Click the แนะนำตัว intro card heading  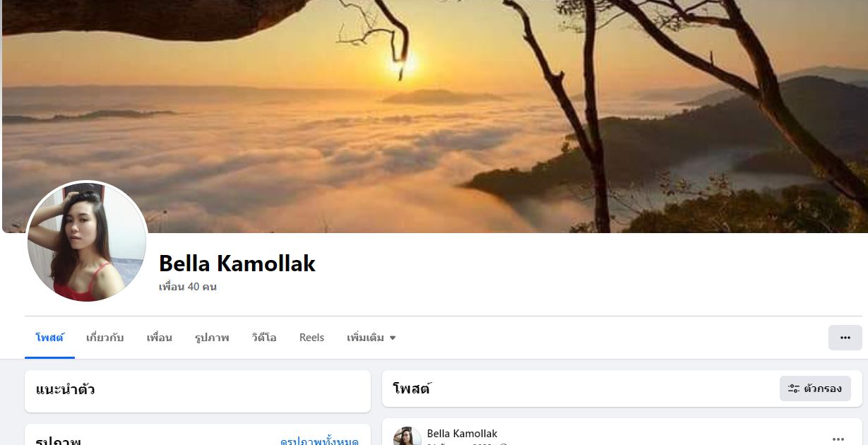(x=65, y=389)
